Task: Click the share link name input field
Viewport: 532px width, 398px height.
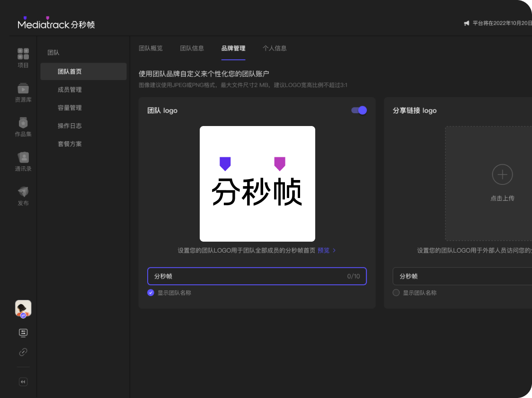Action: click(462, 276)
